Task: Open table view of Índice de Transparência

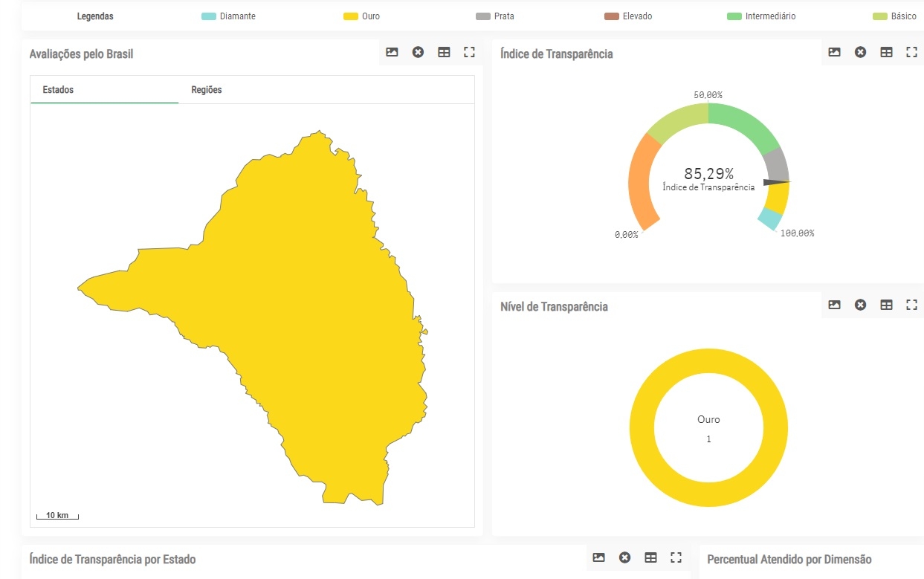Action: [886, 52]
